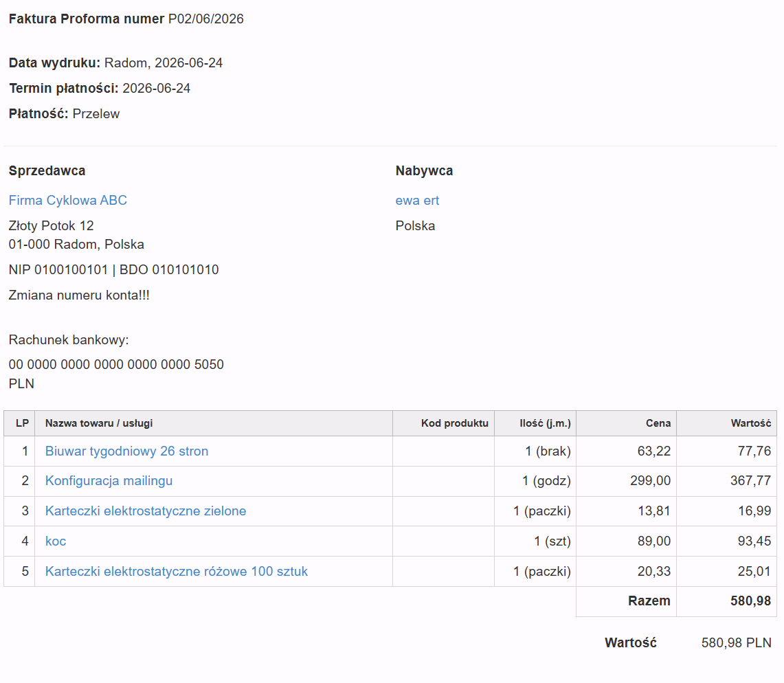
Task: Click the Płatność label
Action: [x=38, y=114]
